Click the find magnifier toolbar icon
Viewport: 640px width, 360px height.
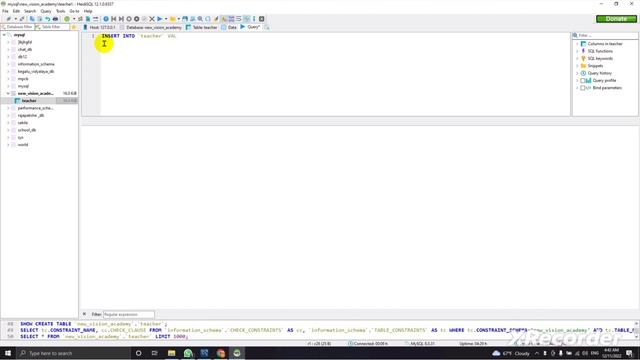pos(200,19)
